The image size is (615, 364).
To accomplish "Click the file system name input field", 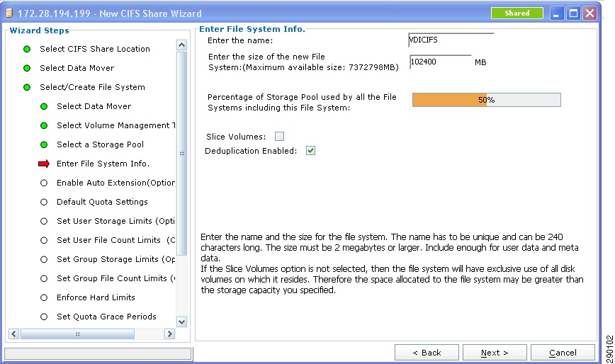I will pos(451,40).
